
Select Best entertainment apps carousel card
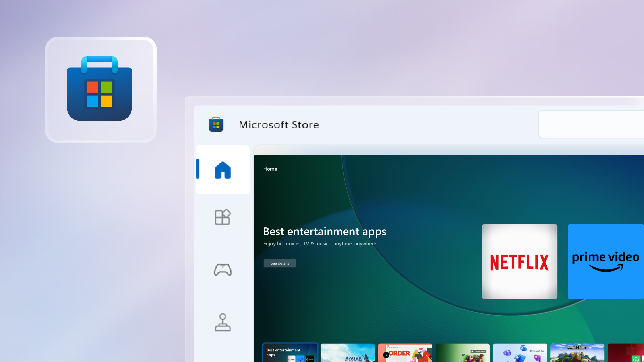tap(290, 352)
